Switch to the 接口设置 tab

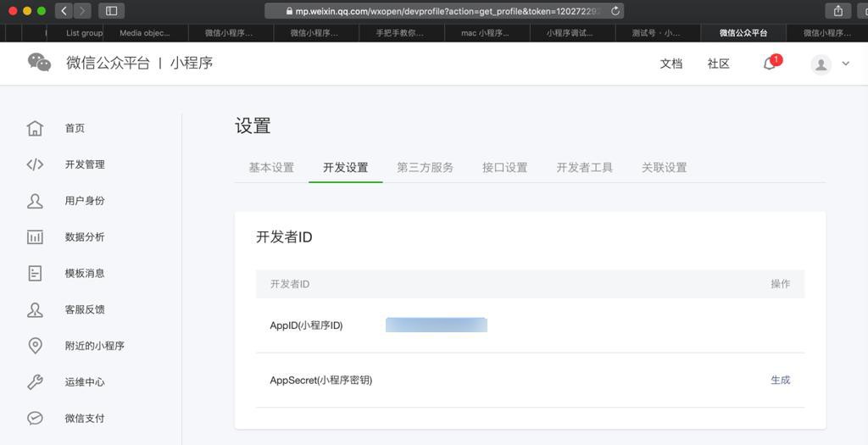[x=505, y=167]
